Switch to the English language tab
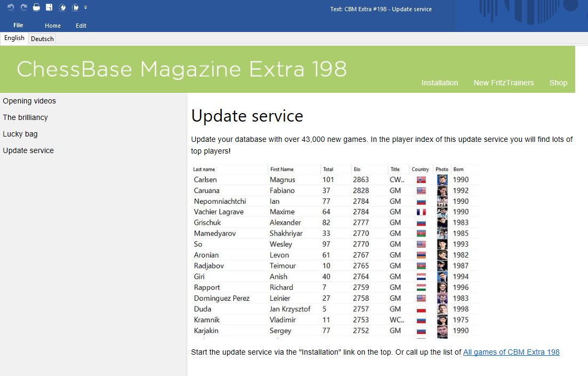Screen dimensions: 588x376 14,38
